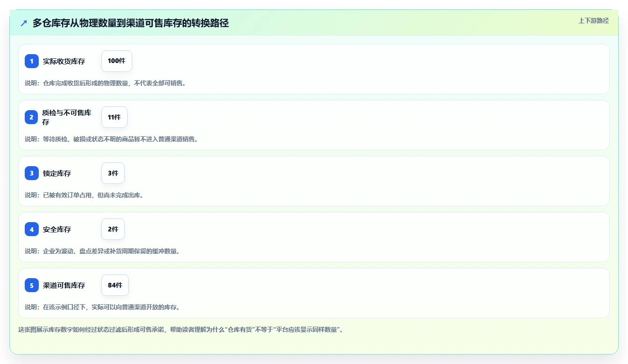
Task: Click the description 企业为波动、盘点差异或补货周期
Action: (x=102, y=251)
